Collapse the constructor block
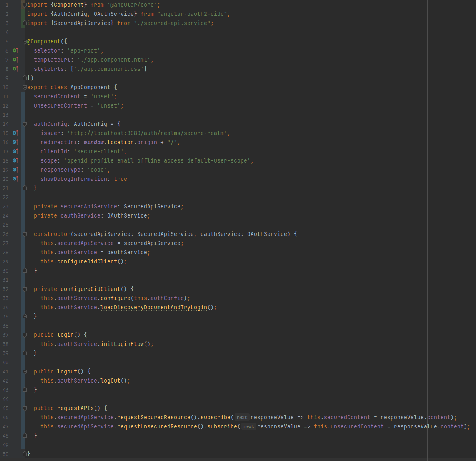This screenshot has height=461, width=476. pyautogui.click(x=25, y=234)
